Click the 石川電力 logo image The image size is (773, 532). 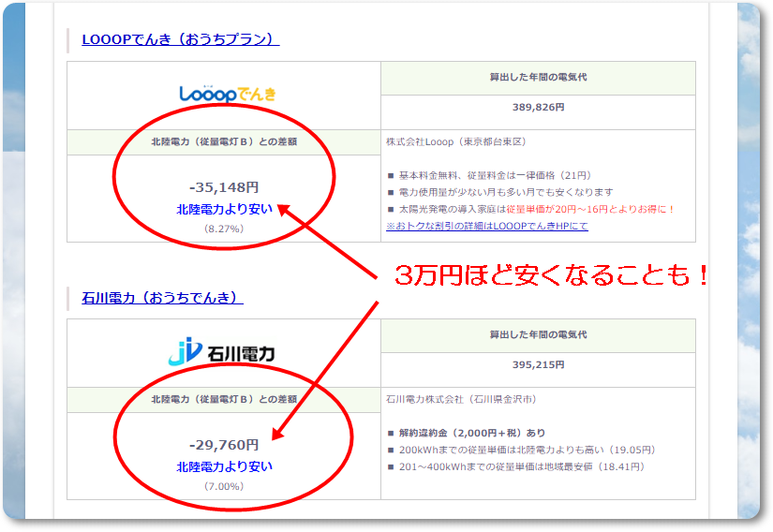221,352
